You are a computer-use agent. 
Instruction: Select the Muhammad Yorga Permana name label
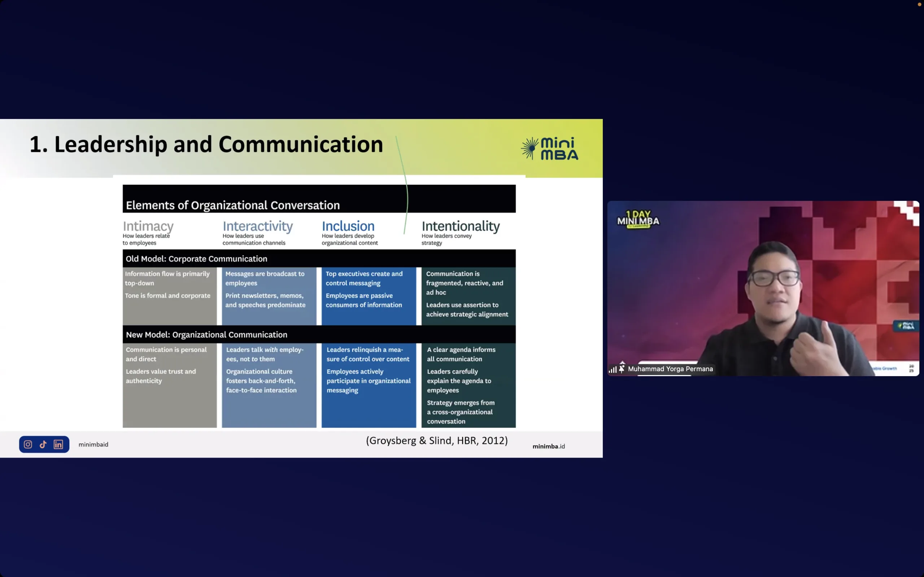point(670,369)
